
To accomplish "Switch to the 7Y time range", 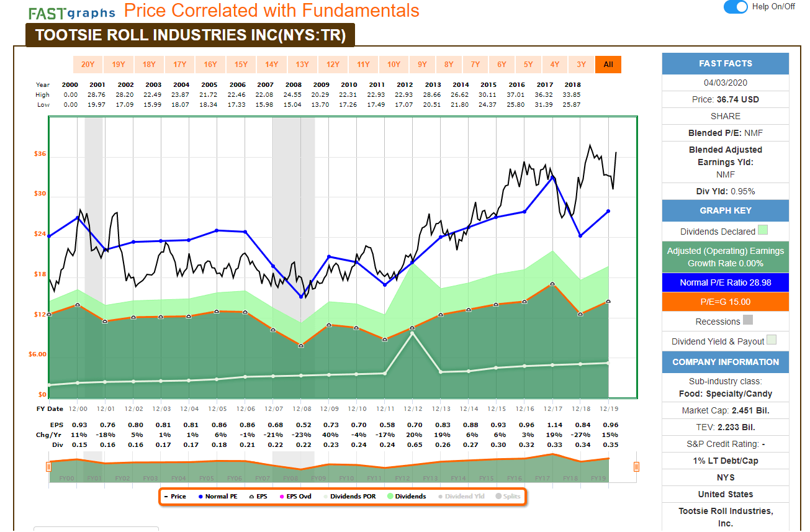I will pyautogui.click(x=475, y=65).
